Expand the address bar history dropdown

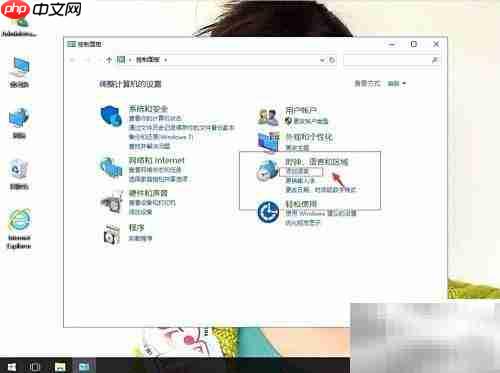pyautogui.click(x=322, y=60)
